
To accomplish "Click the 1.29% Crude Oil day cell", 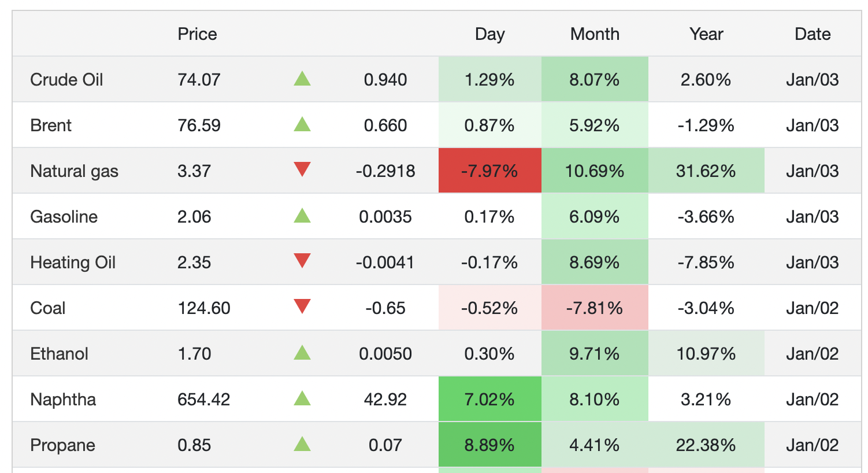I will (x=489, y=79).
